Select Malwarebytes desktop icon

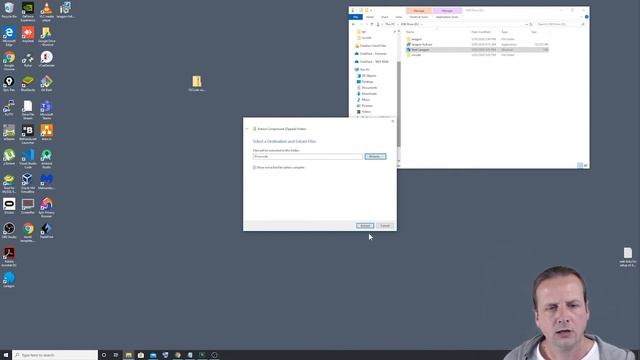(47, 182)
